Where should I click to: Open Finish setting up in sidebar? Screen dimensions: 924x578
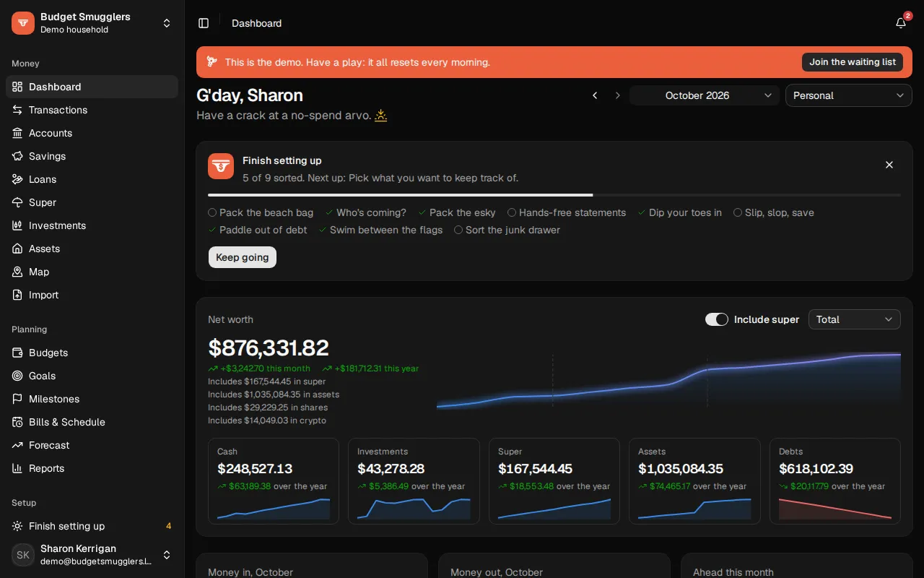click(x=92, y=526)
